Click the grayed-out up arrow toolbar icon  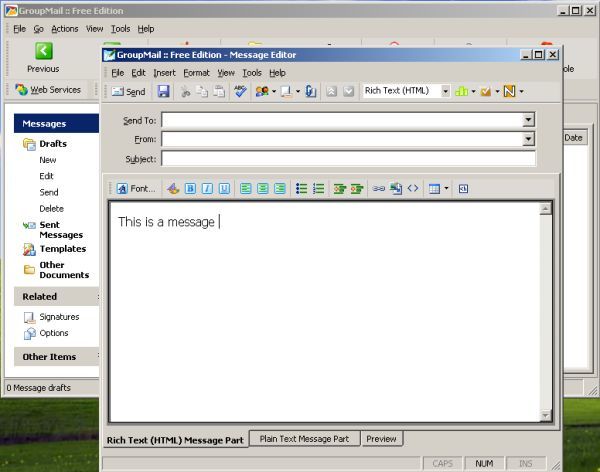331,91
